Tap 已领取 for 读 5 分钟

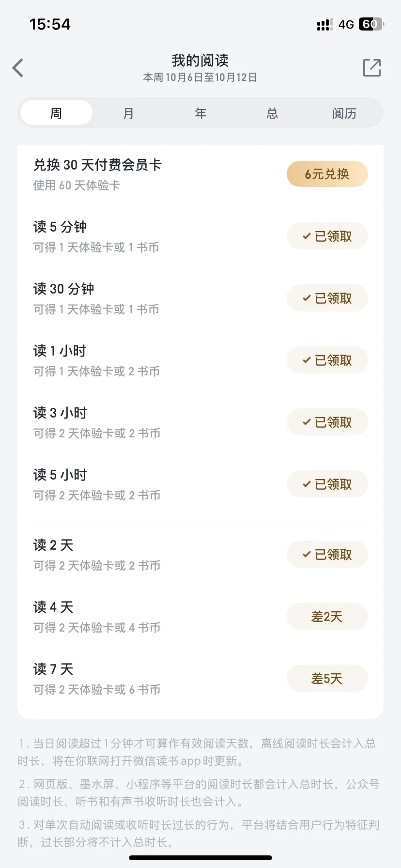(x=327, y=236)
